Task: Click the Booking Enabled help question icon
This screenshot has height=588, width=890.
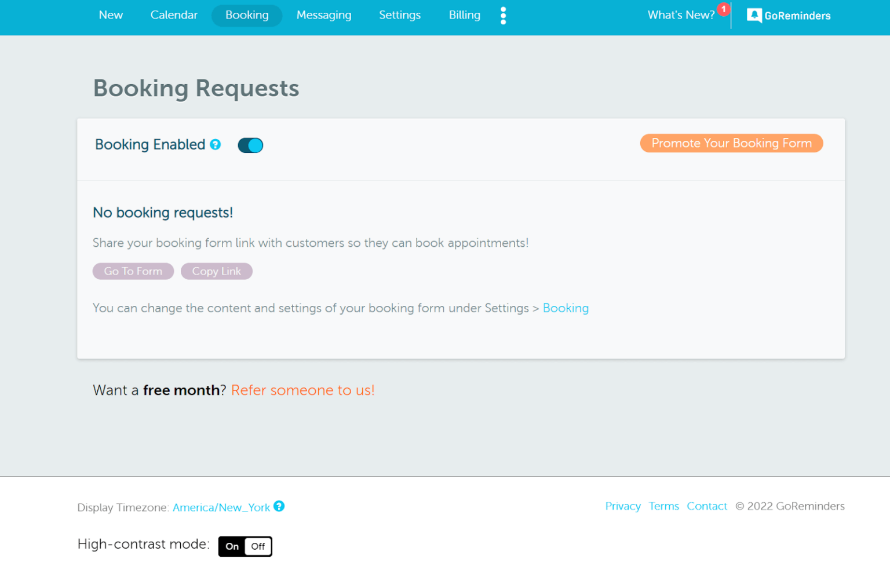Action: 216,145
